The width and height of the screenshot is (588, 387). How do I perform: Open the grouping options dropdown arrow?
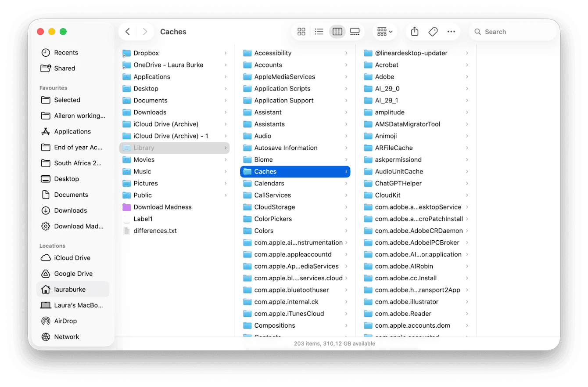point(391,31)
